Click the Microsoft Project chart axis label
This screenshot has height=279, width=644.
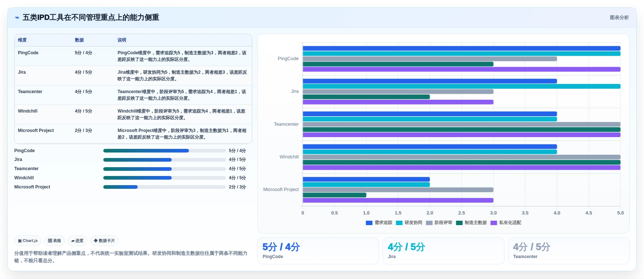coord(281,190)
